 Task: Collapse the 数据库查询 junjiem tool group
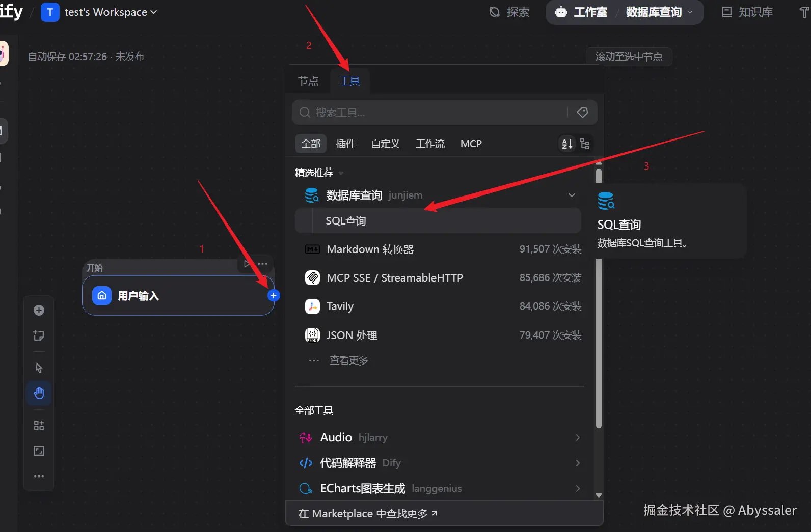coord(572,195)
